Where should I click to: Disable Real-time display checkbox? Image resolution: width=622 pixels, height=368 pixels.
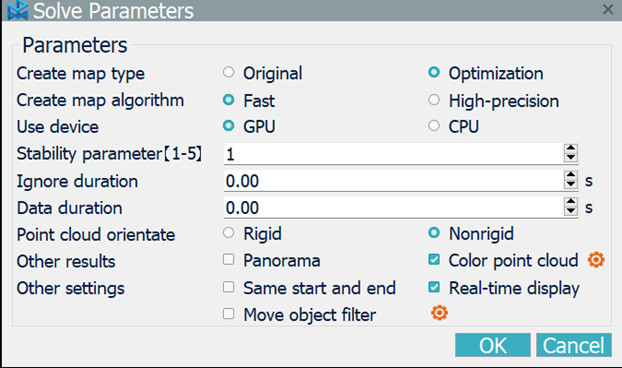434,287
